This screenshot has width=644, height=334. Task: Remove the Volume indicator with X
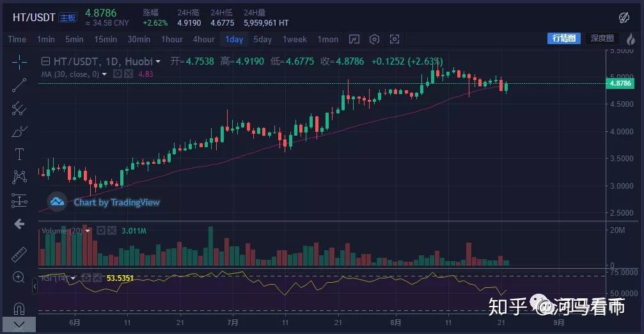pyautogui.click(x=112, y=231)
